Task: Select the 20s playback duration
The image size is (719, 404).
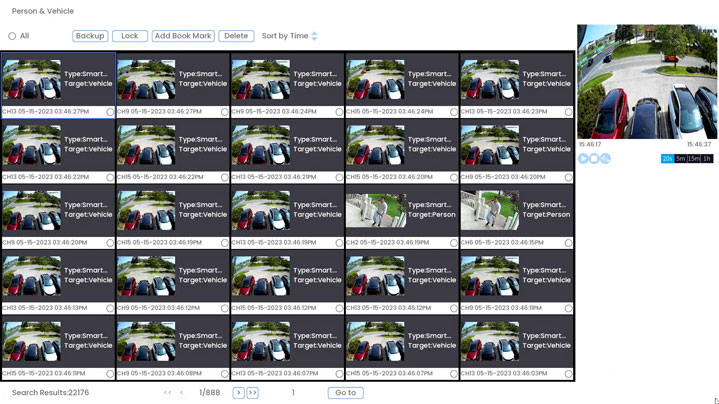Action: tap(667, 159)
